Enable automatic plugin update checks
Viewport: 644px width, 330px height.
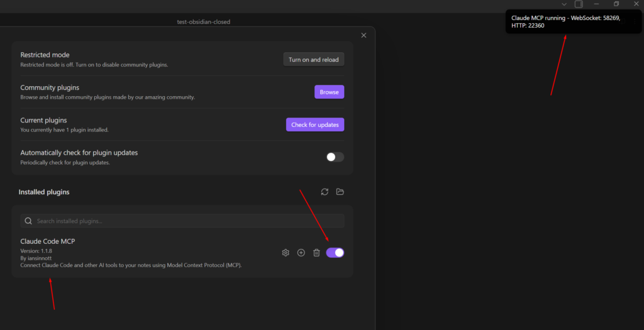coord(335,157)
